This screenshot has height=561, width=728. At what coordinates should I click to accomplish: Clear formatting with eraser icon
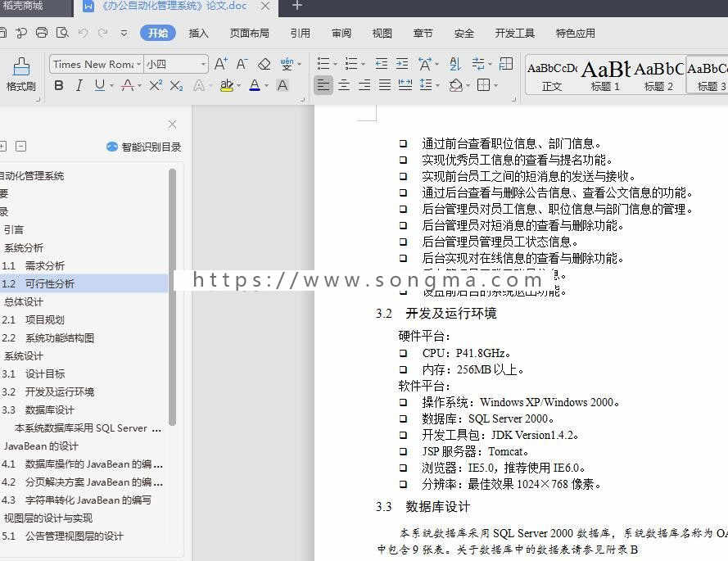click(265, 64)
